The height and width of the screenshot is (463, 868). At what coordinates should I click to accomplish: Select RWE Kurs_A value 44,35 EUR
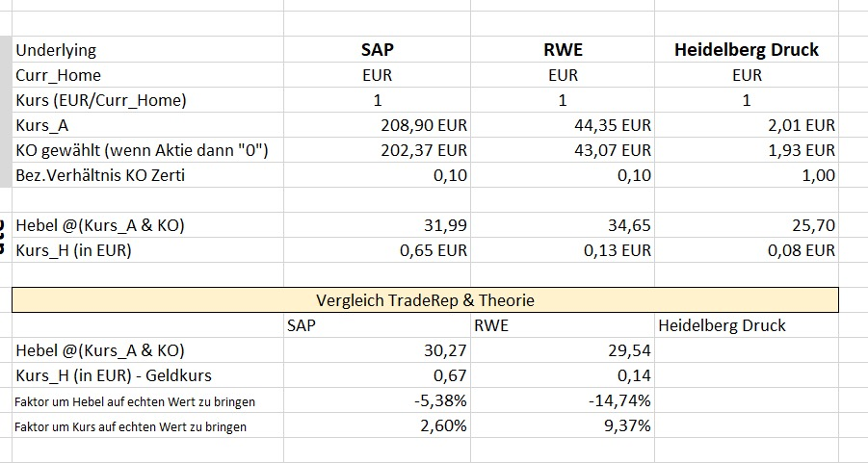[x=609, y=125]
